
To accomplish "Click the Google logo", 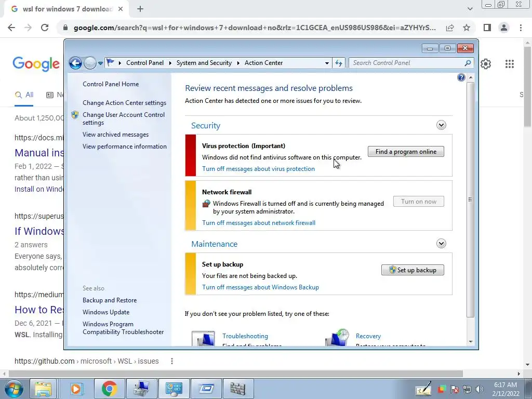I will (36, 64).
